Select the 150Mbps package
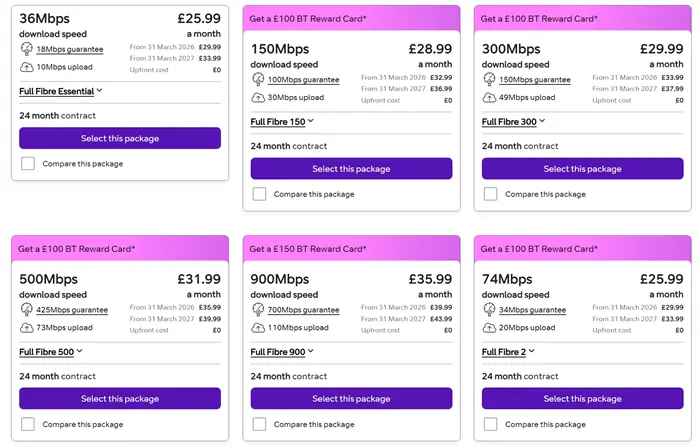This screenshot has width=700, height=447. point(351,169)
